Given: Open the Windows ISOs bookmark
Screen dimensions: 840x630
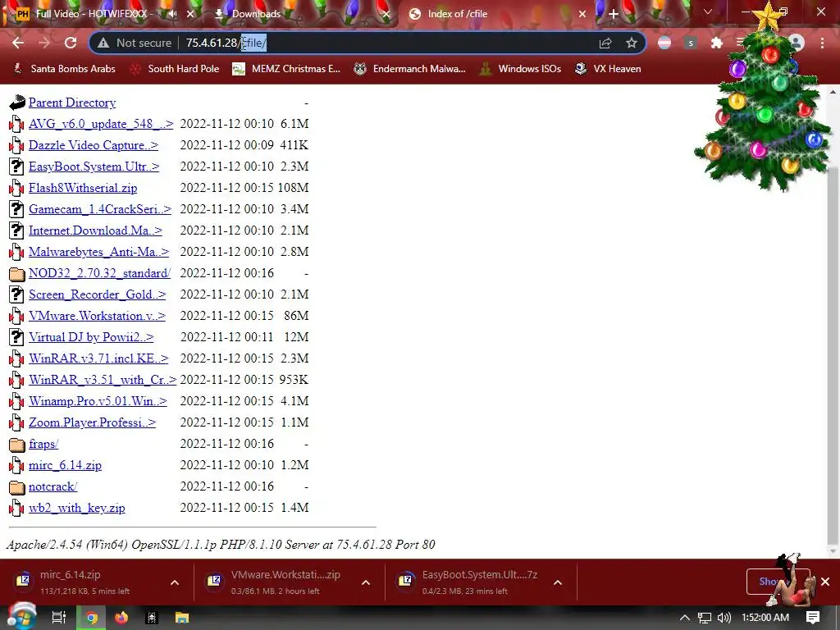Looking at the screenshot, I should click(x=520, y=69).
